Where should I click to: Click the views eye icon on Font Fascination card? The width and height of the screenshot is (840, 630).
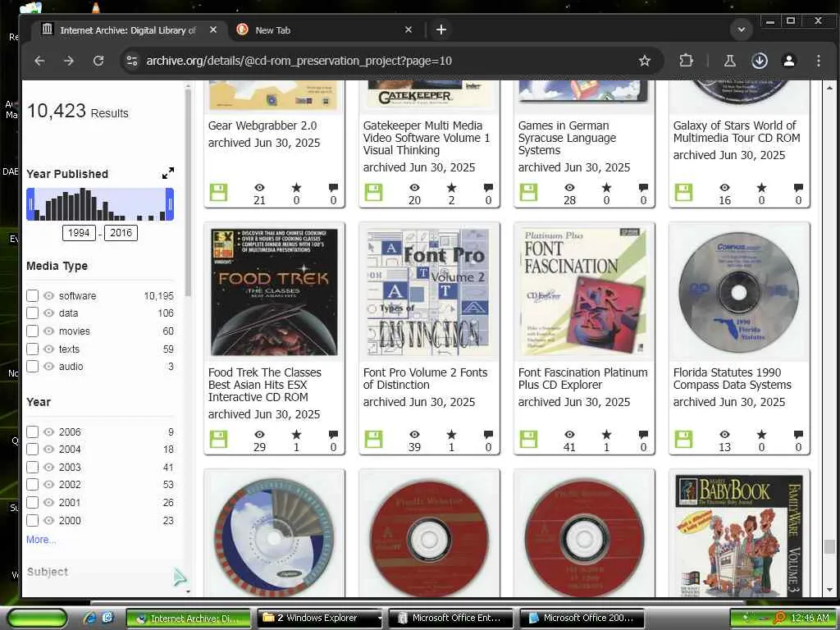(x=569, y=435)
